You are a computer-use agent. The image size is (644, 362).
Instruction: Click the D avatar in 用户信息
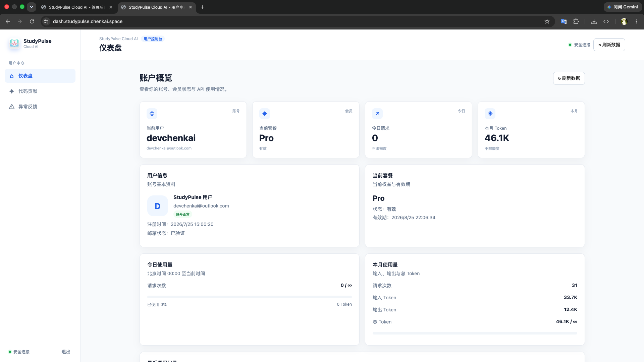click(x=157, y=206)
